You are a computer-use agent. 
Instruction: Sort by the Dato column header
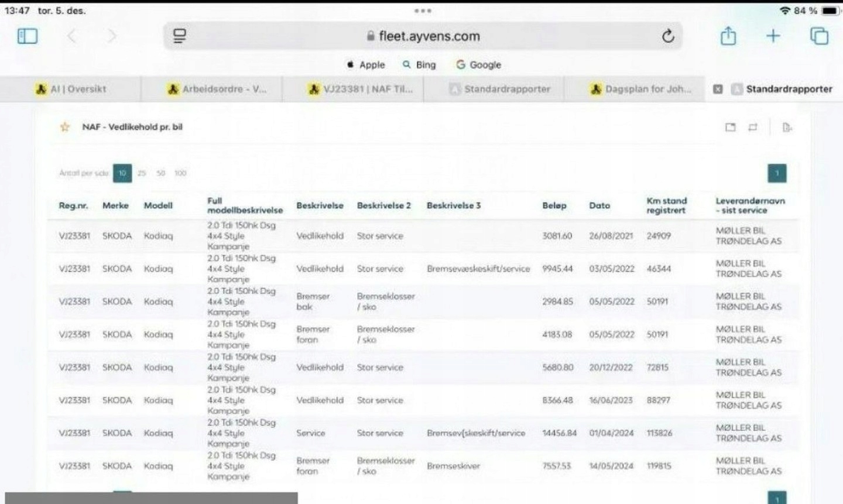pos(599,205)
